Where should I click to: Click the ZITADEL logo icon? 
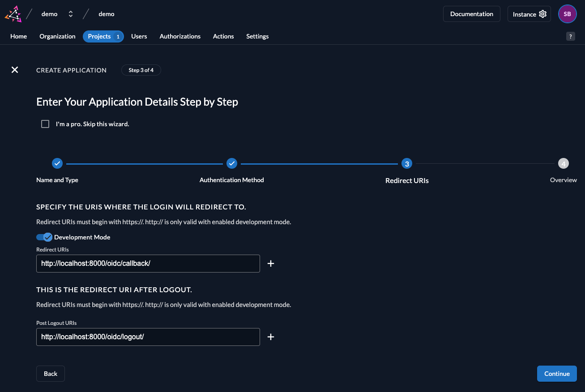(13, 14)
